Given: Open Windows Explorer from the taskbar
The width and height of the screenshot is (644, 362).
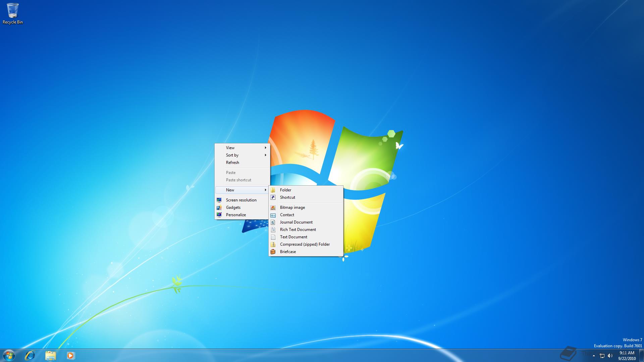Looking at the screenshot, I should [50, 355].
